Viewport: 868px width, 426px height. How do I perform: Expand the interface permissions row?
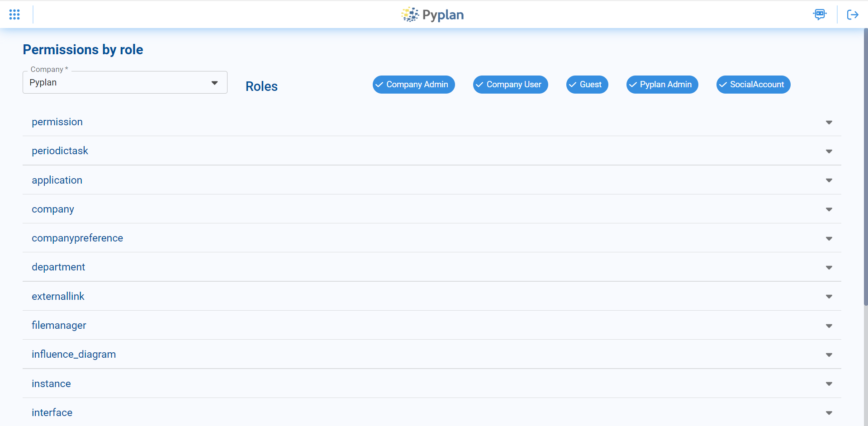pos(829,412)
